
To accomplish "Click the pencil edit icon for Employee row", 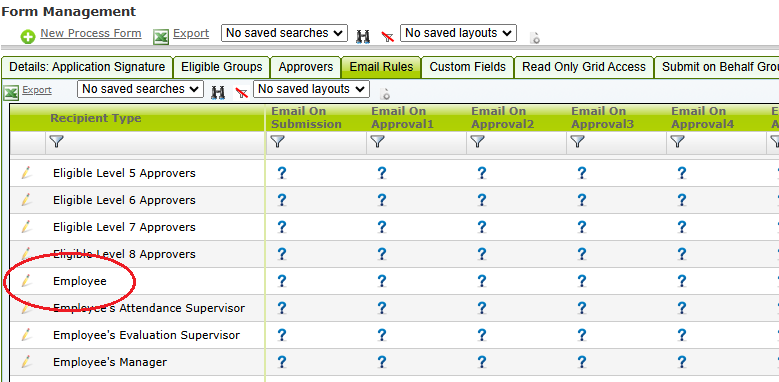I will (26, 281).
